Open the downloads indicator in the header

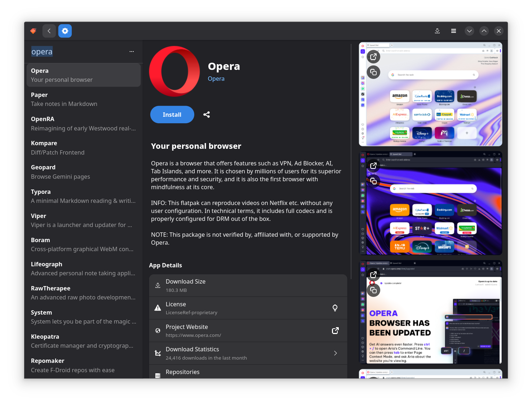(x=437, y=31)
